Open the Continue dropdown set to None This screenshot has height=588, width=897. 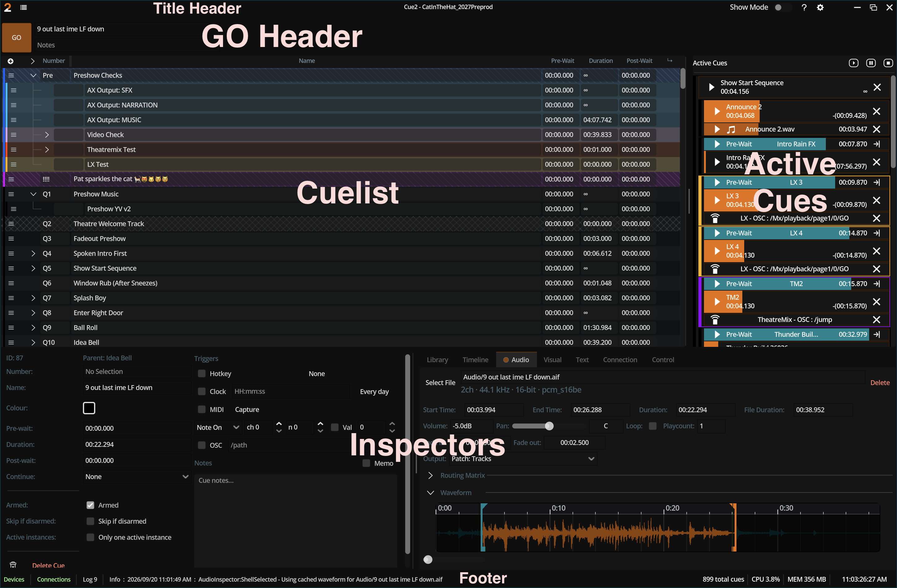click(x=137, y=476)
